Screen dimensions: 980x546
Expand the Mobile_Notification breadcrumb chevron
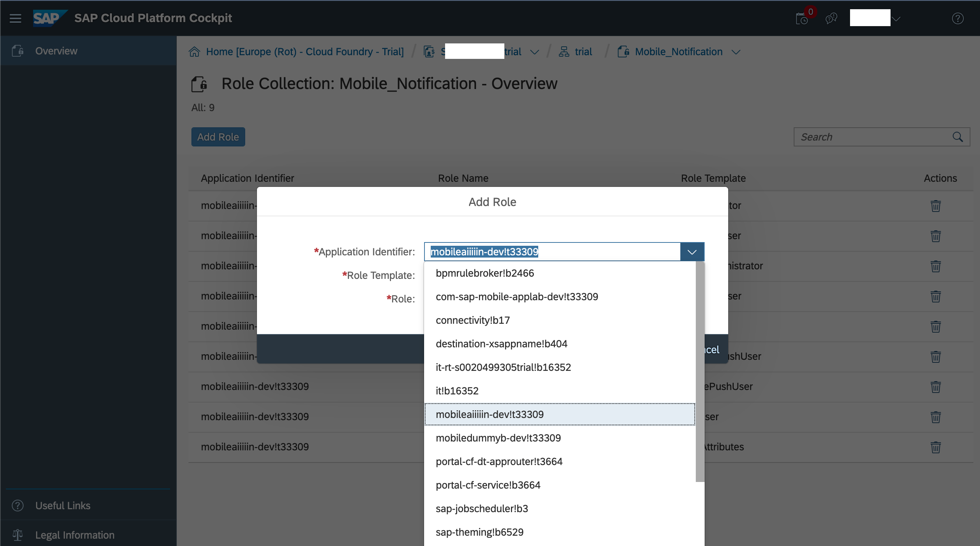coord(737,51)
